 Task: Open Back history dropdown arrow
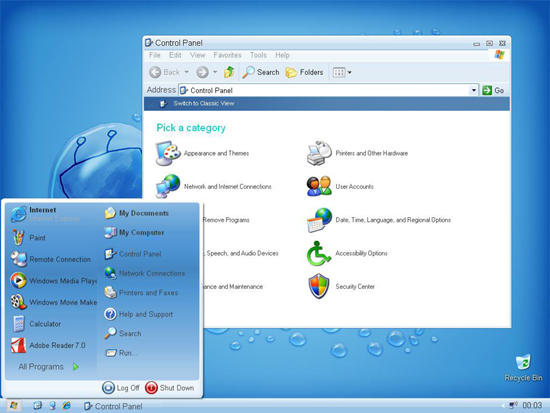tap(187, 72)
